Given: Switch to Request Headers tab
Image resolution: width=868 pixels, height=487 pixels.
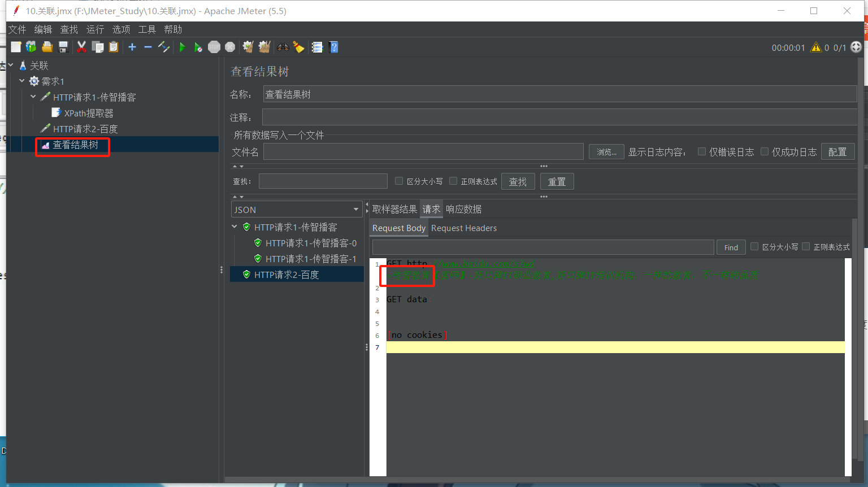Looking at the screenshot, I should 464,228.
